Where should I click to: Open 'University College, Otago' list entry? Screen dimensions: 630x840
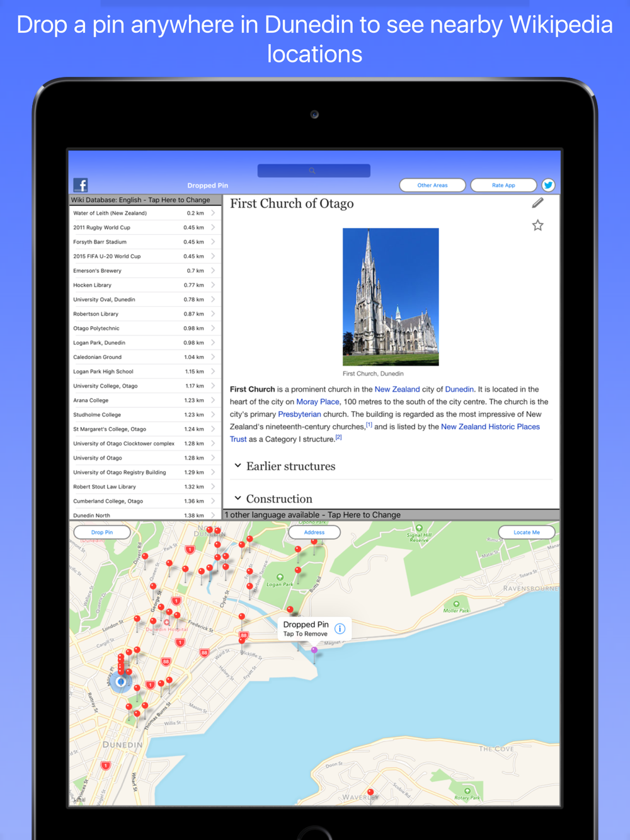145,386
